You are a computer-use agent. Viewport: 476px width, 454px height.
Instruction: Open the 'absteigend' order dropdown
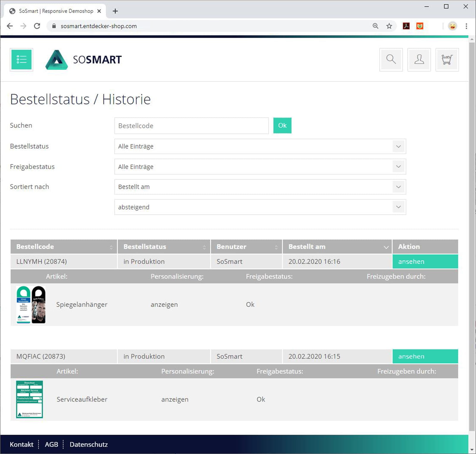pos(260,207)
